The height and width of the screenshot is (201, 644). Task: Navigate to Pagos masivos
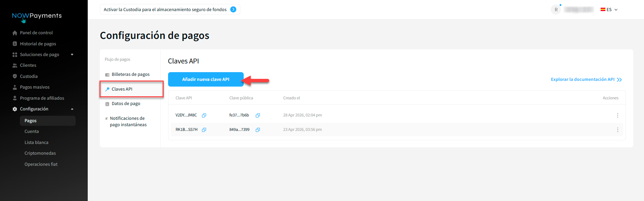point(35,87)
